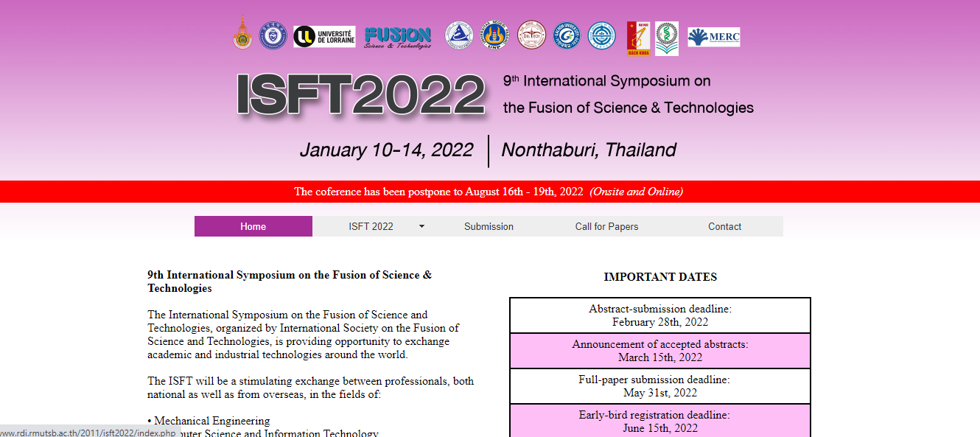
Task: Click the Gachon University logo
Action: coord(567,35)
